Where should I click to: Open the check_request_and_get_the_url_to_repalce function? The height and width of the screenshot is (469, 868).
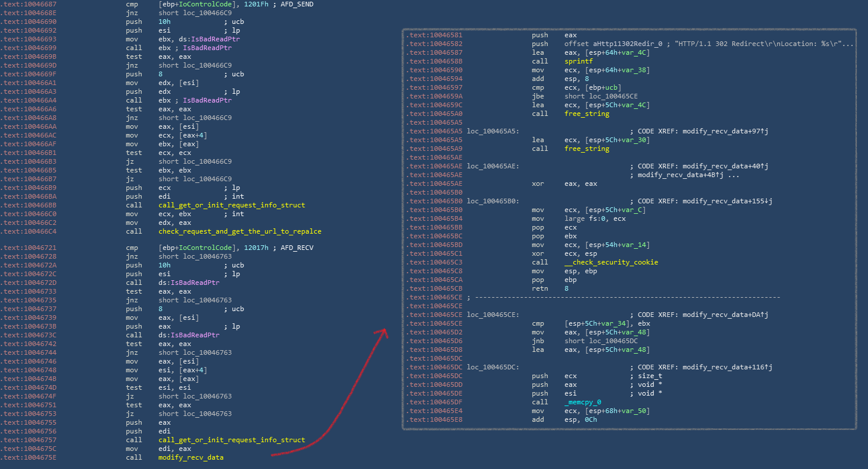click(239, 231)
